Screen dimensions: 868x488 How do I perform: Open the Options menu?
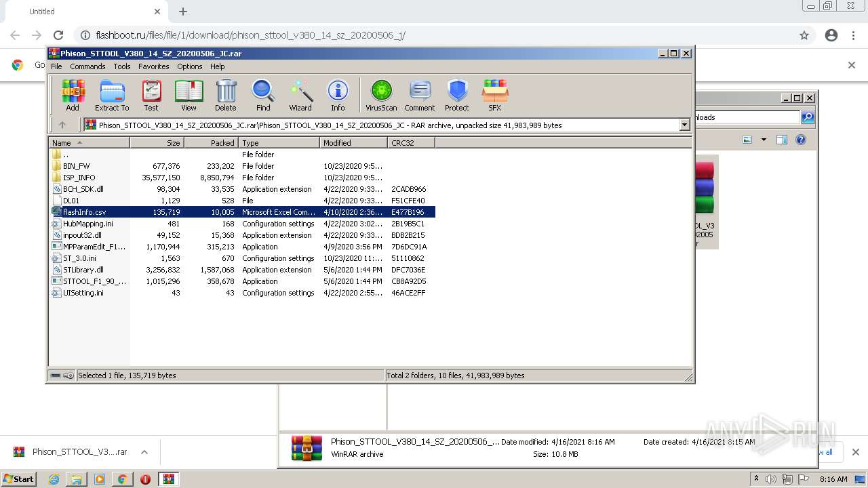[x=190, y=66]
